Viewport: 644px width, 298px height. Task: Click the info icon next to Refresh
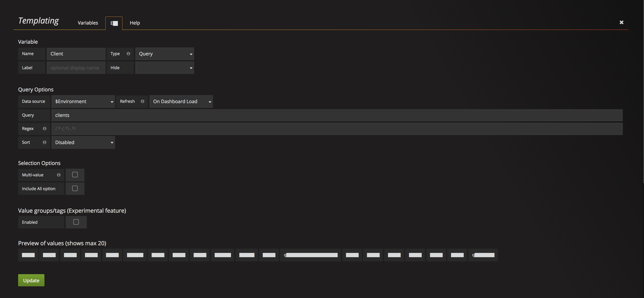click(142, 101)
